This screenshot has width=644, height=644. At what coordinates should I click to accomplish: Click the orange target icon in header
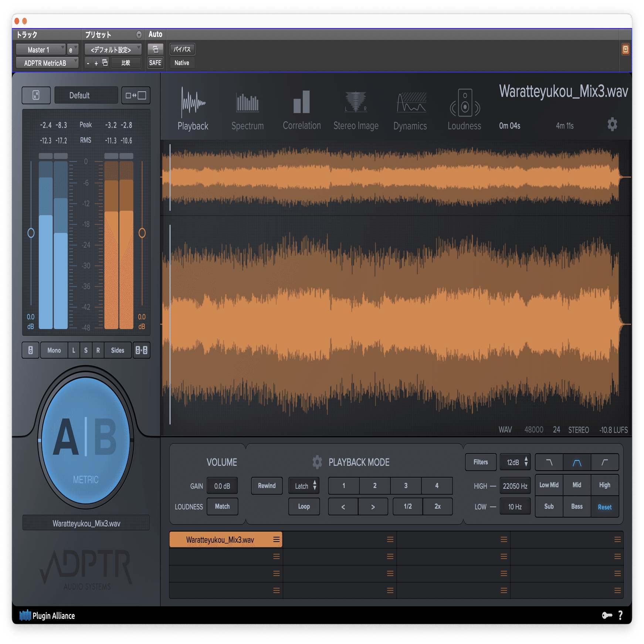625,49
